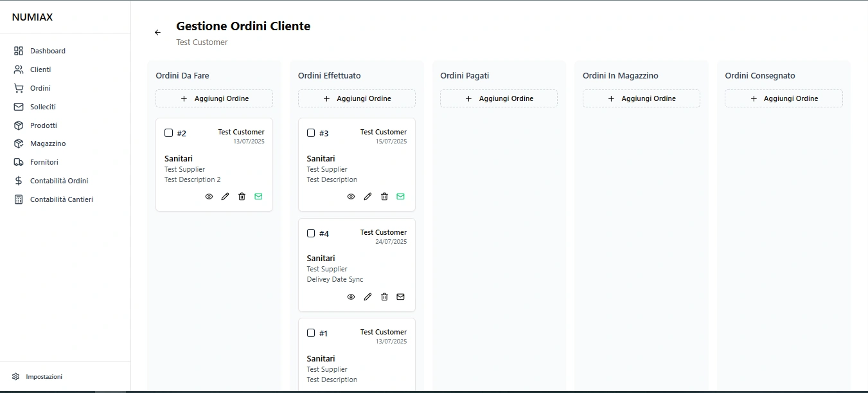This screenshot has height=393, width=868.
Task: Select order #1 via its checkbox
Action: pyautogui.click(x=311, y=333)
